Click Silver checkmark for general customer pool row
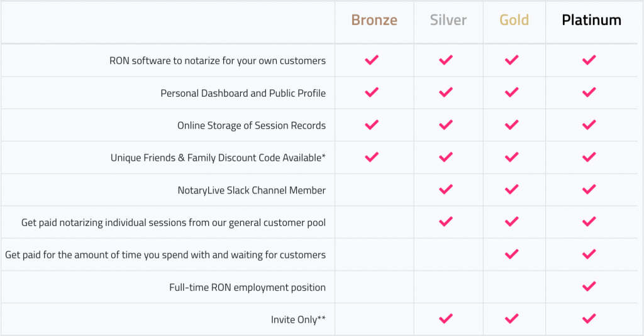Image resolution: width=644 pixels, height=336 pixels. click(x=446, y=222)
